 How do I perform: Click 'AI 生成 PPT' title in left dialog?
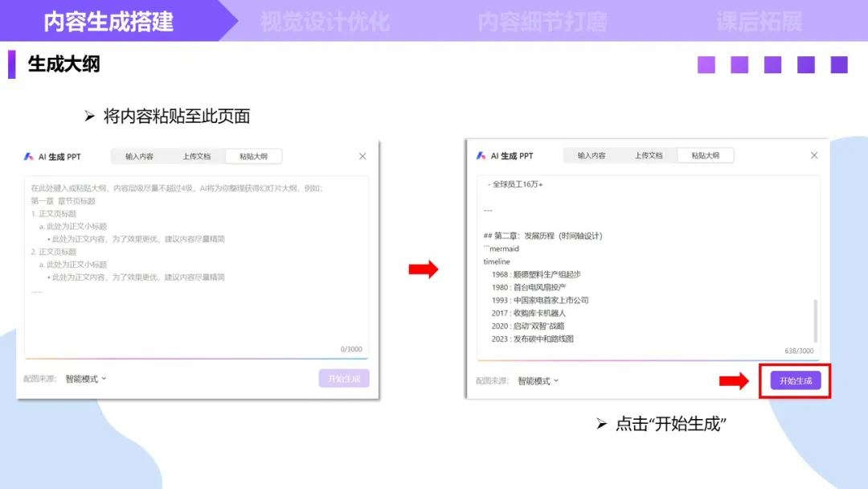tap(59, 157)
